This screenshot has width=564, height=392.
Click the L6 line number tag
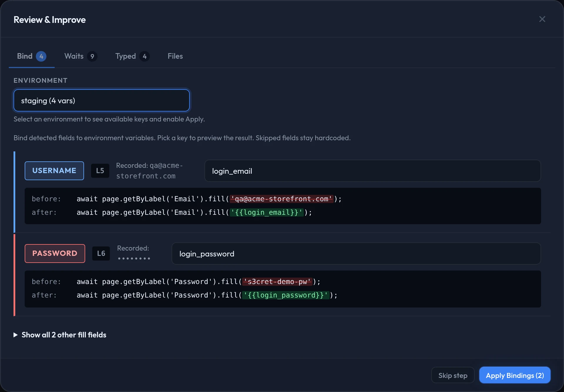(x=101, y=254)
